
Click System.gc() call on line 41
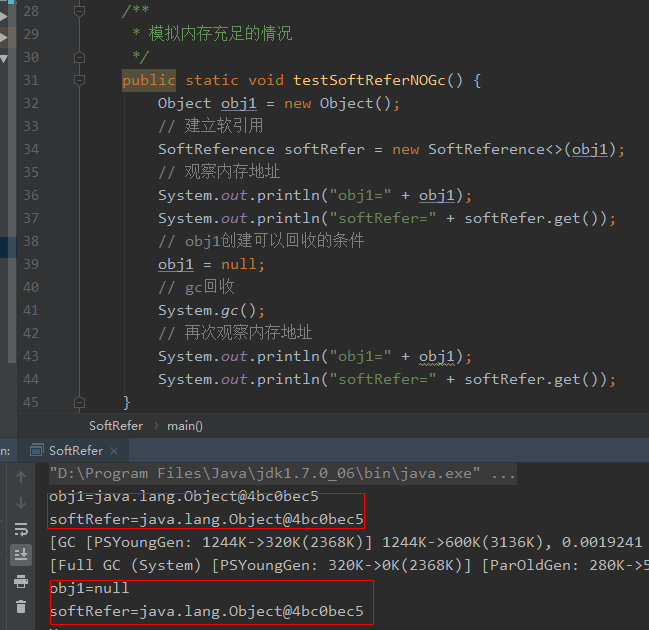pyautogui.click(x=211, y=310)
